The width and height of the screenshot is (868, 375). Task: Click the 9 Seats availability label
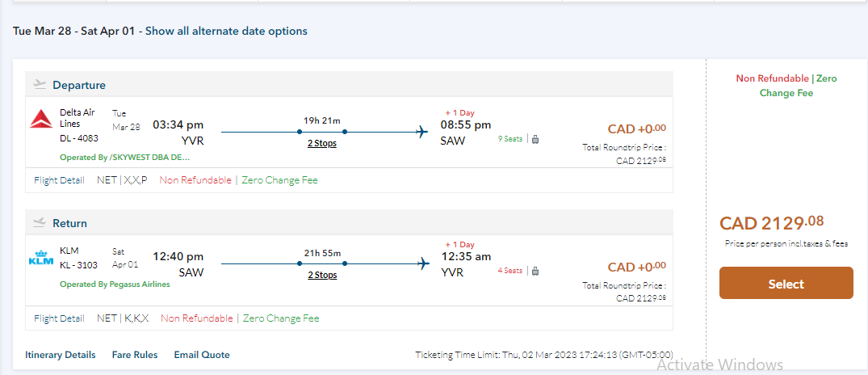(510, 139)
